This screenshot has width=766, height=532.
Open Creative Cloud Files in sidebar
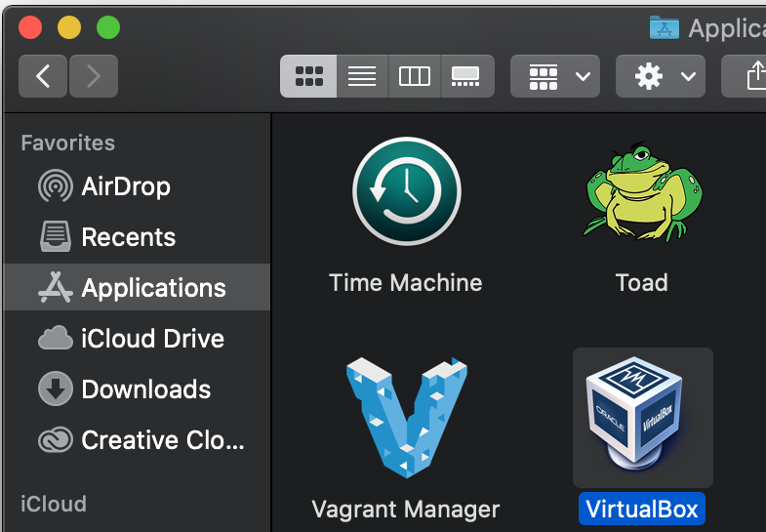(x=162, y=440)
